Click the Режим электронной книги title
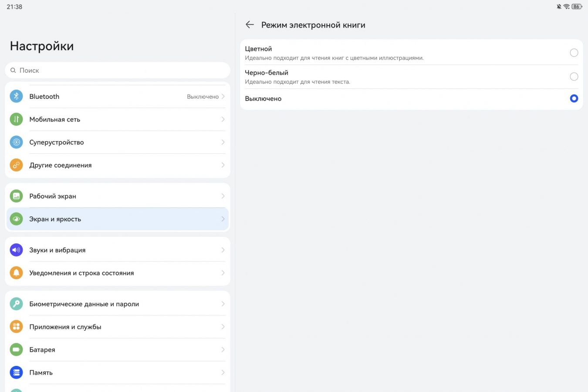Image resolution: width=588 pixels, height=392 pixels. pos(313,25)
